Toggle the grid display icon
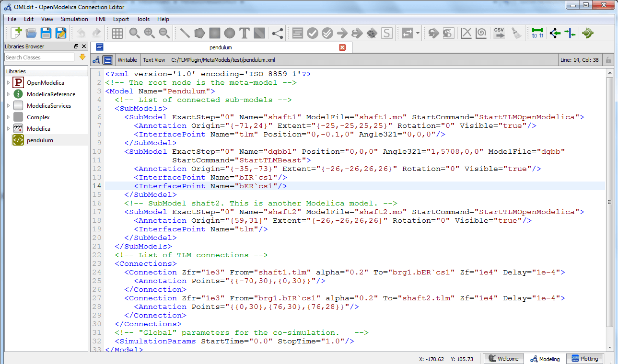 click(117, 33)
